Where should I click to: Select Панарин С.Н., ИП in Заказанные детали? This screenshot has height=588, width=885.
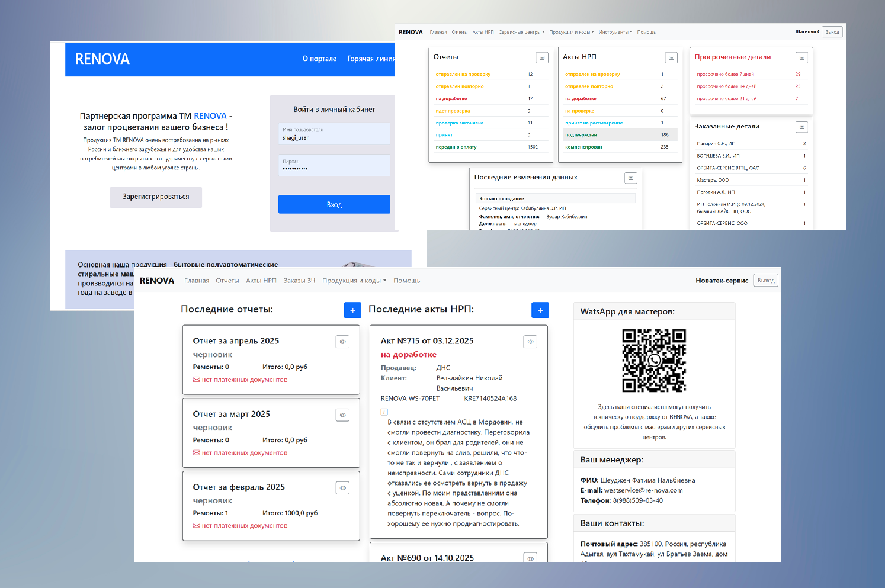click(x=751, y=144)
